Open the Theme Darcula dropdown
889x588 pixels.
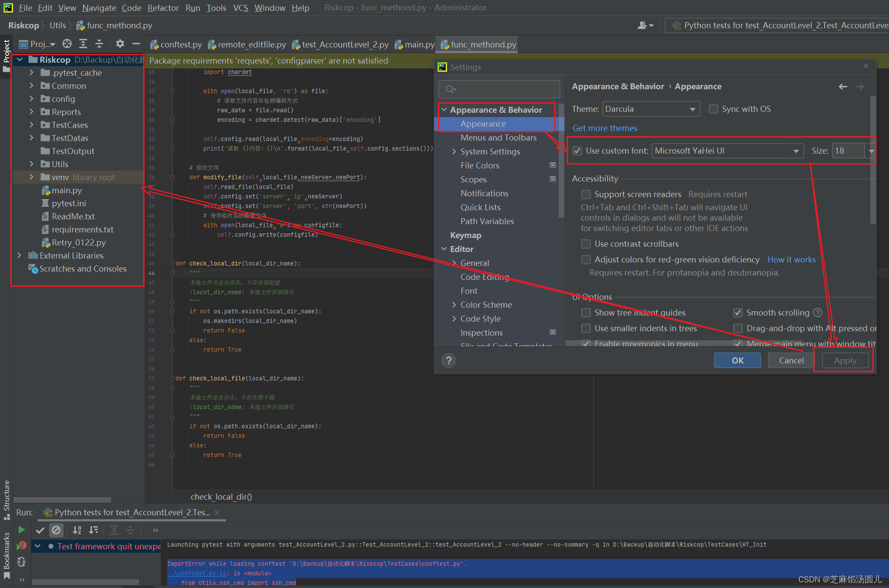point(651,109)
